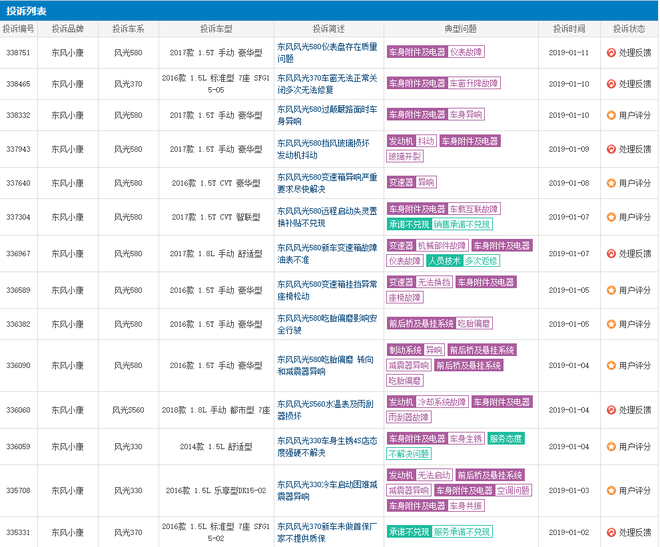
Task: Click 仪表故障 tag in row 338751
Action: click(466, 52)
